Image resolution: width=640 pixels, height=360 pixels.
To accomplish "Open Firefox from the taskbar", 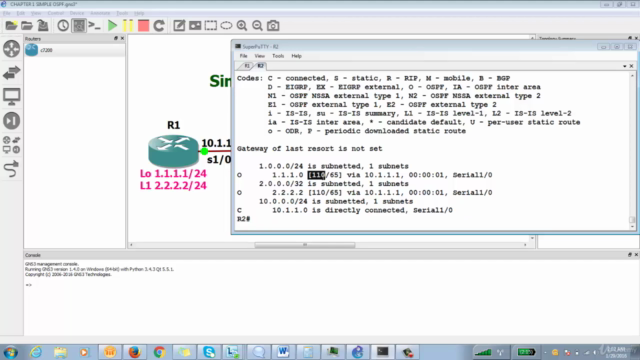I will click(134, 352).
